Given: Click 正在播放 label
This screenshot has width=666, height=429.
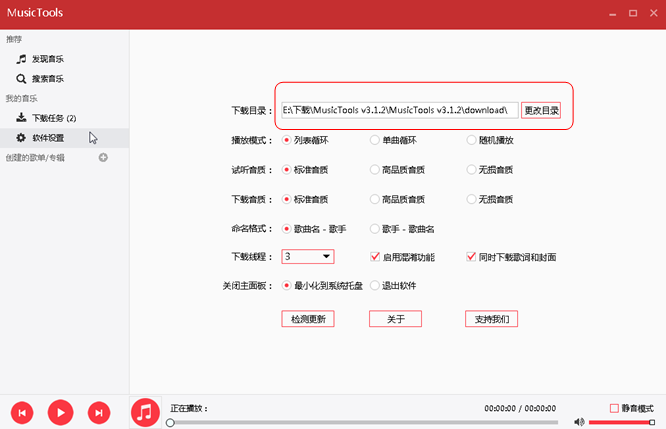Looking at the screenshot, I should (x=189, y=409).
